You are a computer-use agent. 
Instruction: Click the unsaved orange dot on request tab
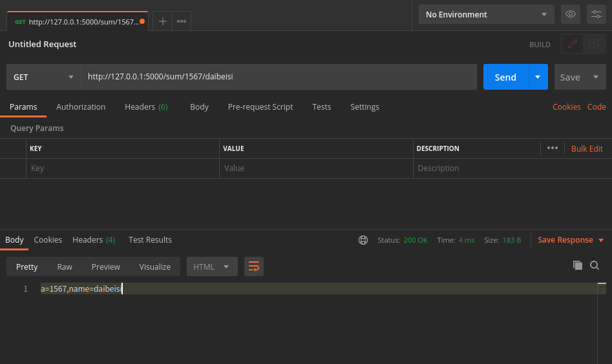tap(142, 21)
